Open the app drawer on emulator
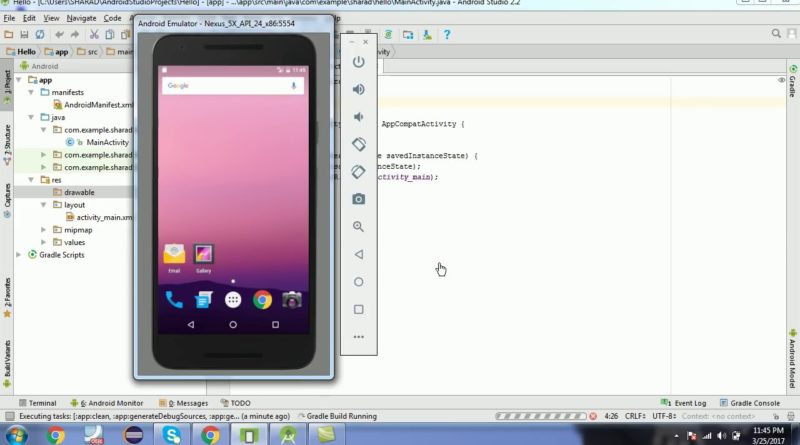 pos(233,300)
